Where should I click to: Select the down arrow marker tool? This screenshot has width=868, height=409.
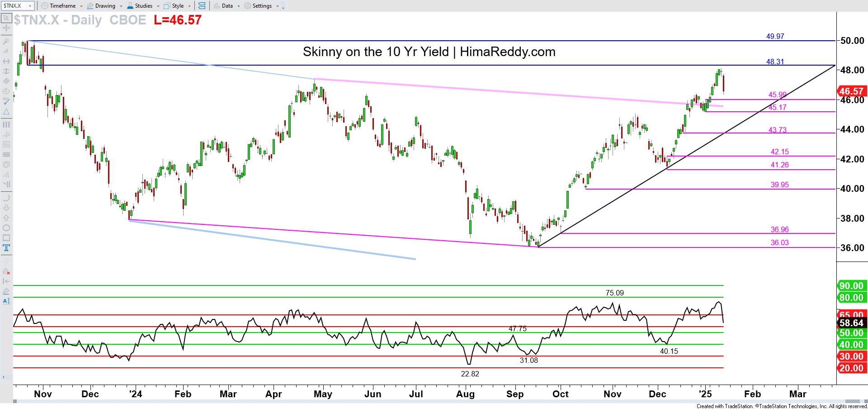(x=6, y=208)
